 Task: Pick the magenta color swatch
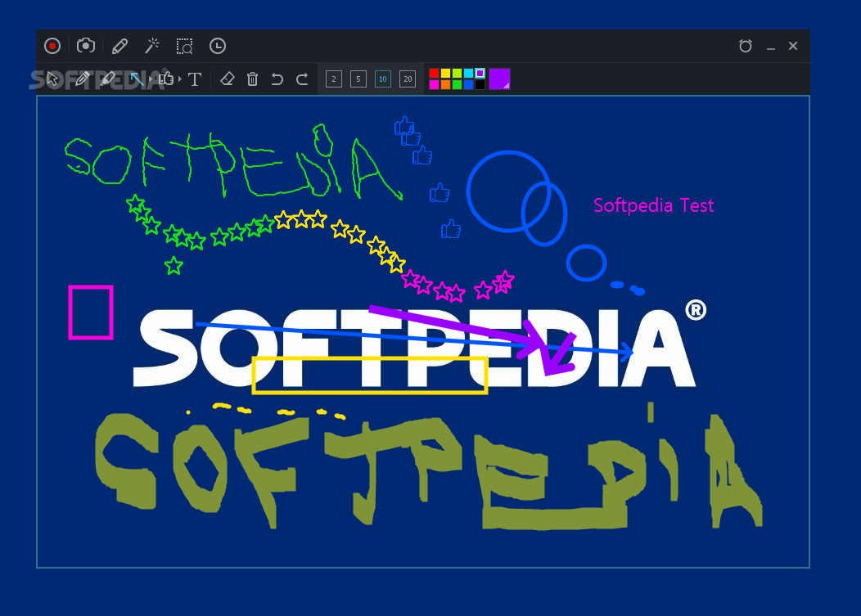(x=435, y=84)
